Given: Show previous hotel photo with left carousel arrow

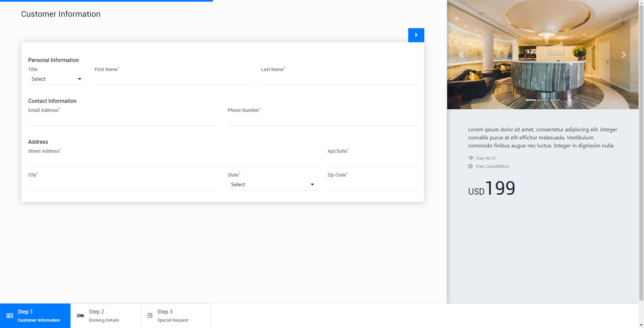Looking at the screenshot, I should coord(462,55).
